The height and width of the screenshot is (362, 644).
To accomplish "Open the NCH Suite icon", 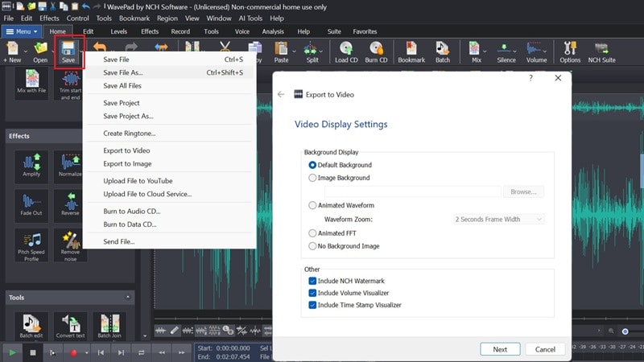I will (601, 52).
